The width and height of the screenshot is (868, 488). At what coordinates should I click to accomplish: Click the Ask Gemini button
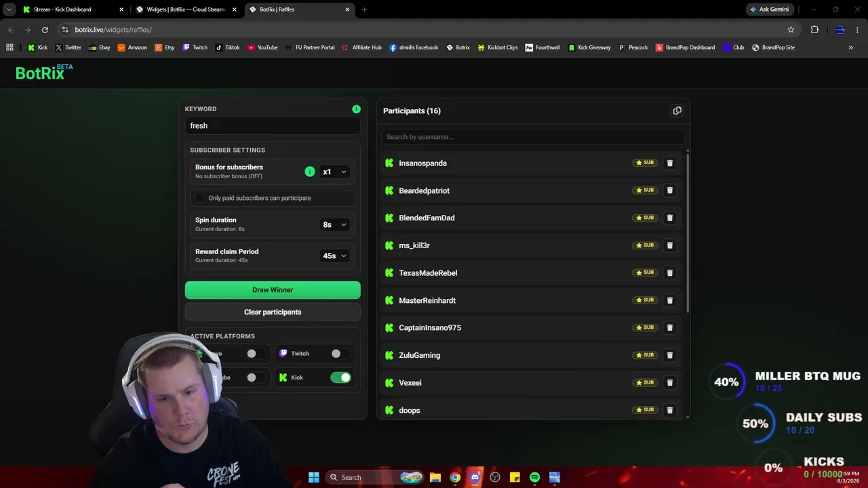(x=770, y=9)
